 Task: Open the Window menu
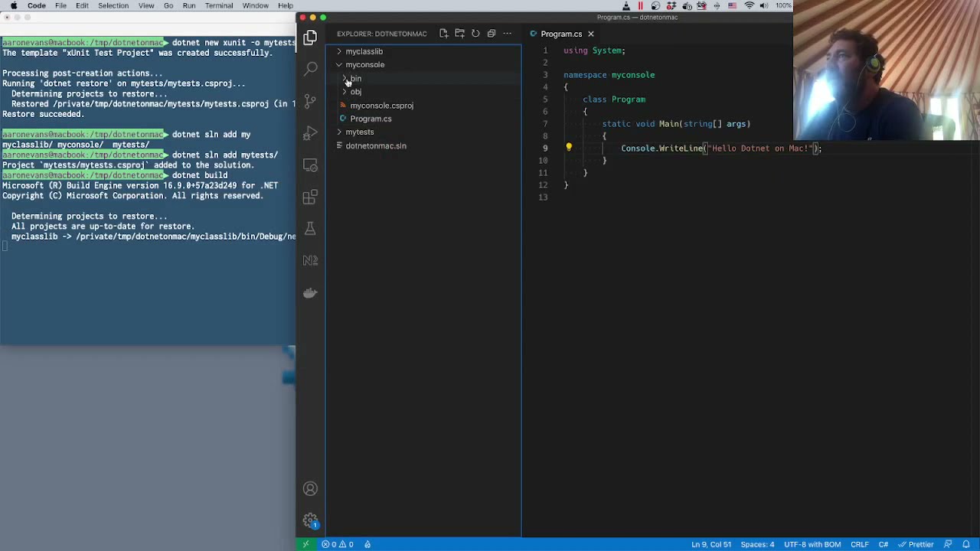coord(256,5)
